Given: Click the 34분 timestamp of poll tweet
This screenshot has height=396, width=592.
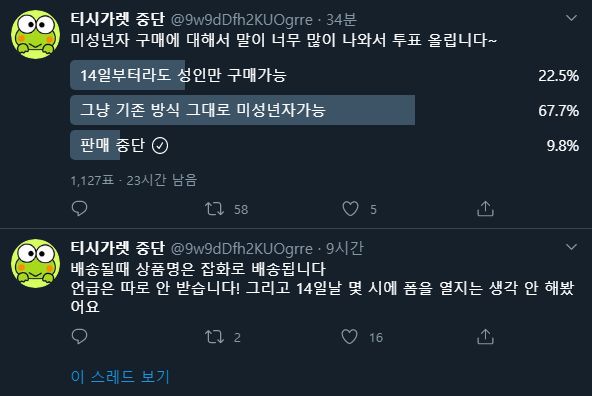Looking at the screenshot, I should click(x=341, y=20).
